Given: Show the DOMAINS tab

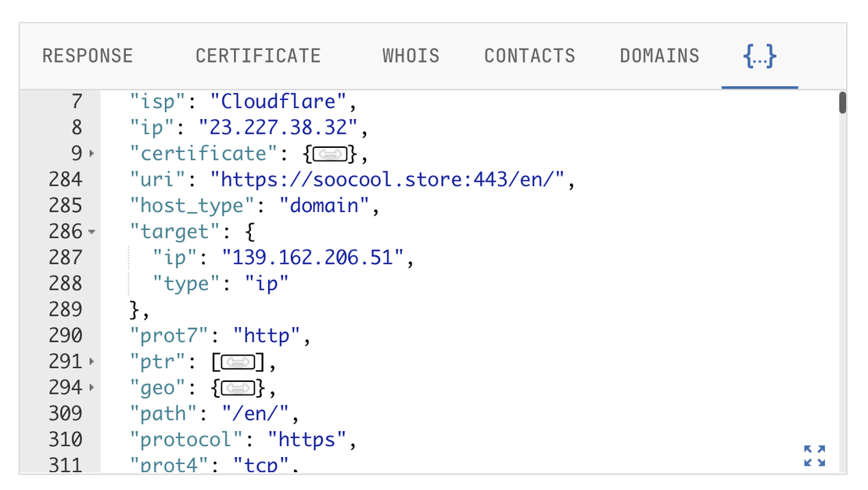Looking at the screenshot, I should click(659, 56).
